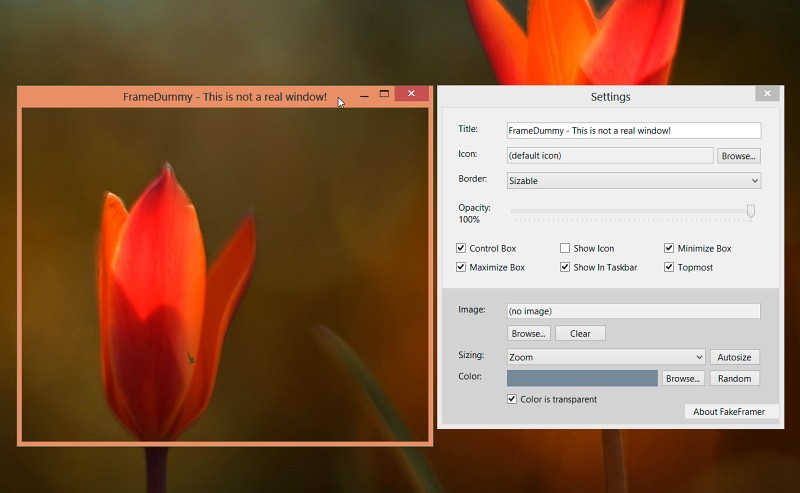Open the Border dropdown showing Sizable

(x=634, y=181)
